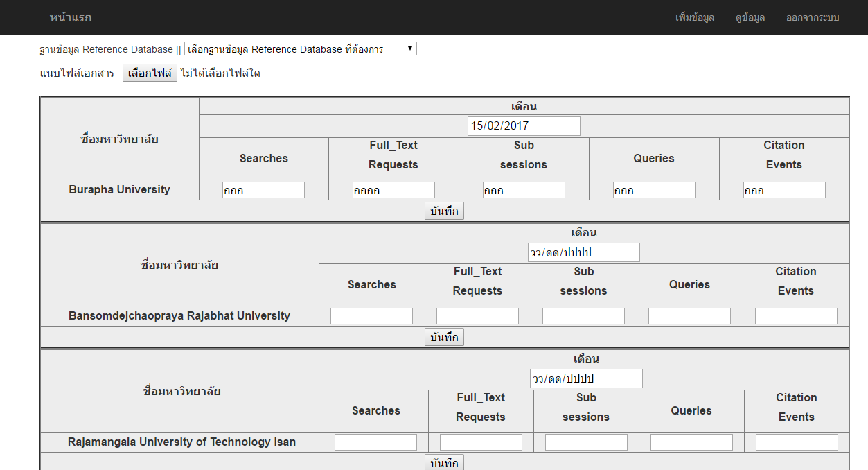868x470 pixels.
Task: Click date field for Bansomdejchaopraya Rajabhat University
Action: pyautogui.click(x=584, y=252)
